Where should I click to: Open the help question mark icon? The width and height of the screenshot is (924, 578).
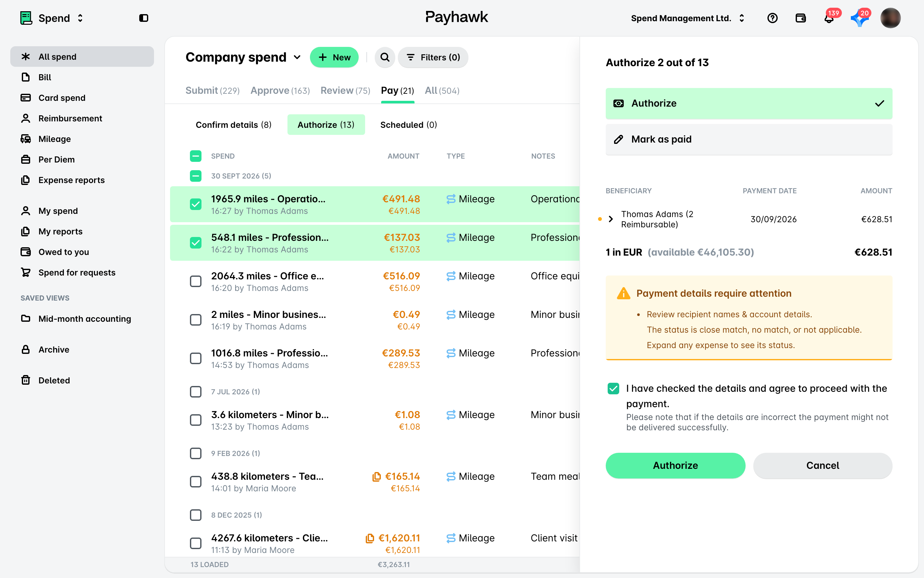click(772, 18)
